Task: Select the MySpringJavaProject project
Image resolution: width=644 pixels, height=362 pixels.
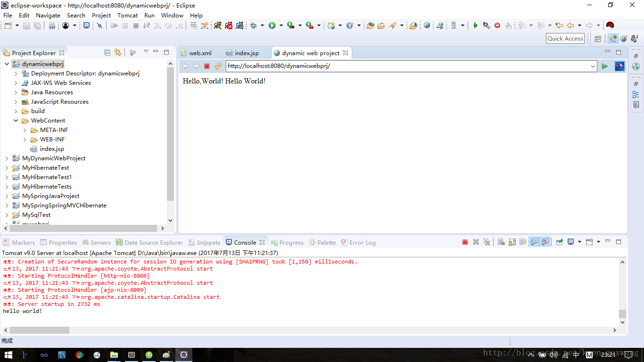Action: pos(50,196)
